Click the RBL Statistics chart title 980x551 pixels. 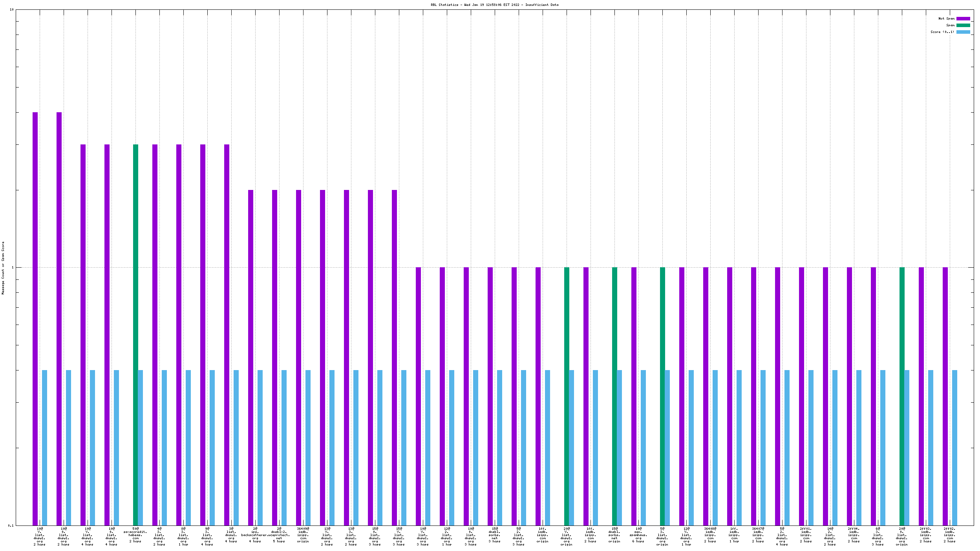coord(494,5)
